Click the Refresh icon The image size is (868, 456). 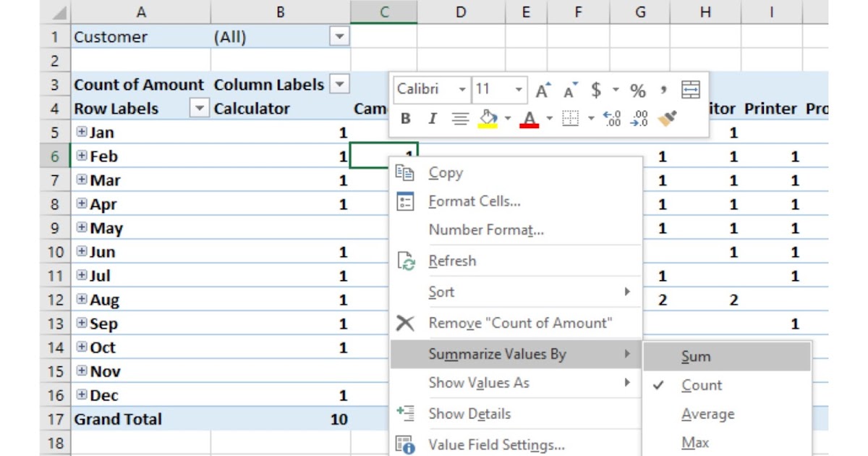tap(407, 261)
